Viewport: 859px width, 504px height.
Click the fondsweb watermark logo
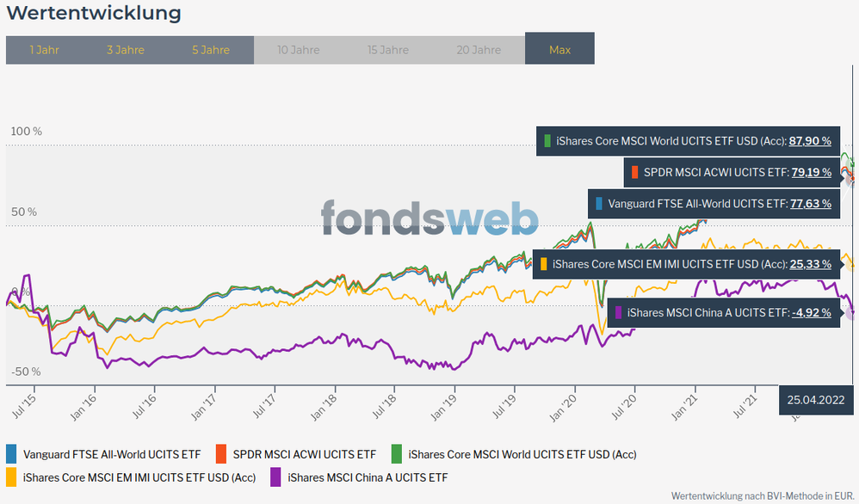click(429, 218)
